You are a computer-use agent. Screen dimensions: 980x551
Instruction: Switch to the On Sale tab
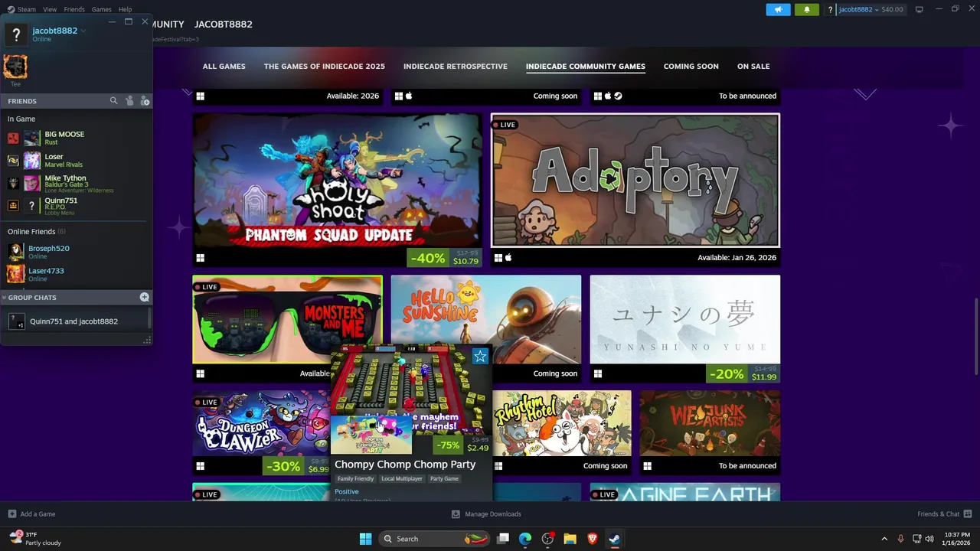[753, 66]
